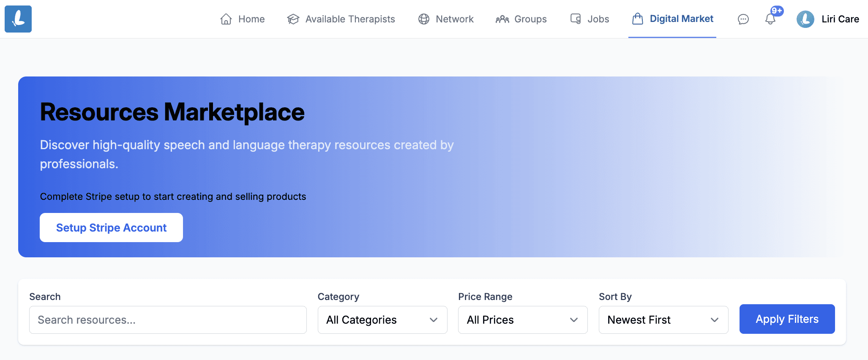Click the Category label
Image resolution: width=868 pixels, height=360 pixels.
[x=338, y=297]
